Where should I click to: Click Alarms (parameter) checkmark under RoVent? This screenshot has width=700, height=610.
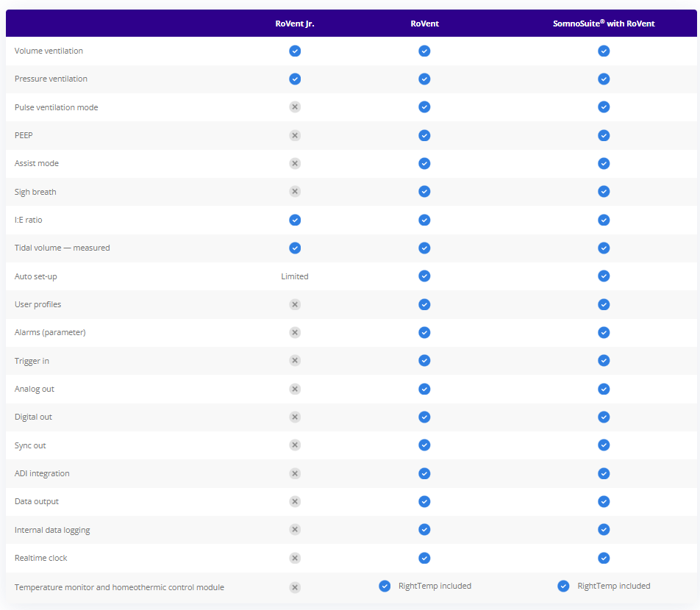pyautogui.click(x=424, y=332)
